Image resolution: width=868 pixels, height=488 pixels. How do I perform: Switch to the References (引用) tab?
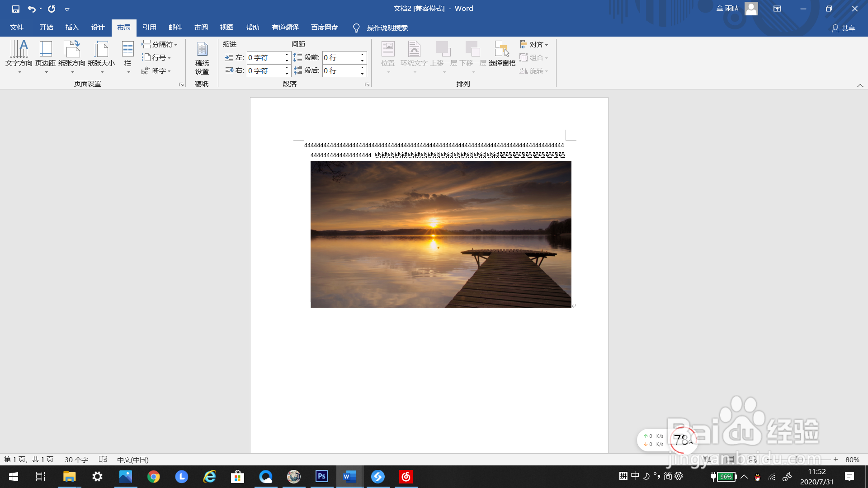[x=149, y=28]
